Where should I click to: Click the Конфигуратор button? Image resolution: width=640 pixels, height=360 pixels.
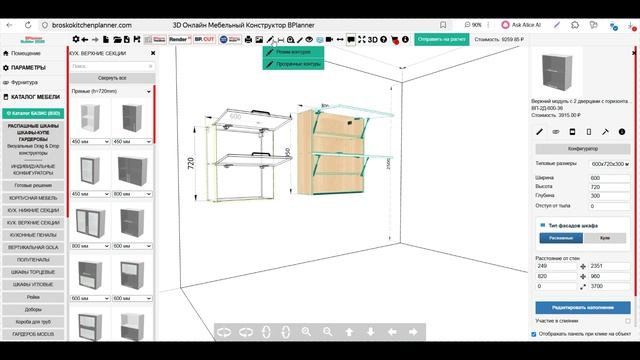click(x=583, y=149)
